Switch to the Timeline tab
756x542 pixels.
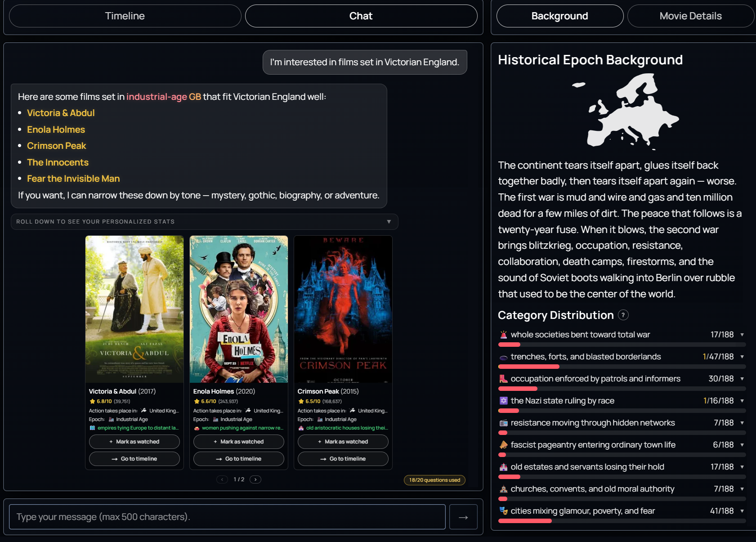[x=125, y=16]
